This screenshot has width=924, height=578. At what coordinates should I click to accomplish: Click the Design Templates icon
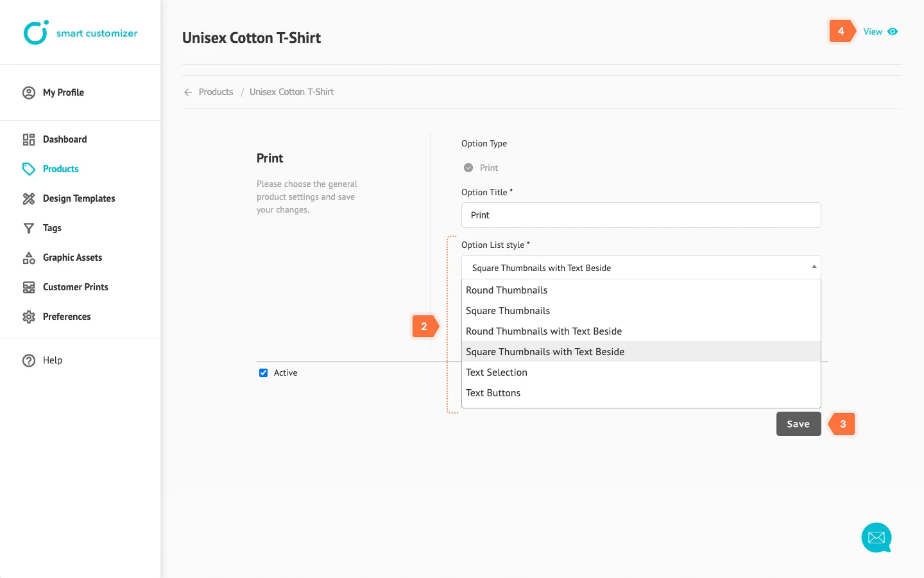[29, 198]
